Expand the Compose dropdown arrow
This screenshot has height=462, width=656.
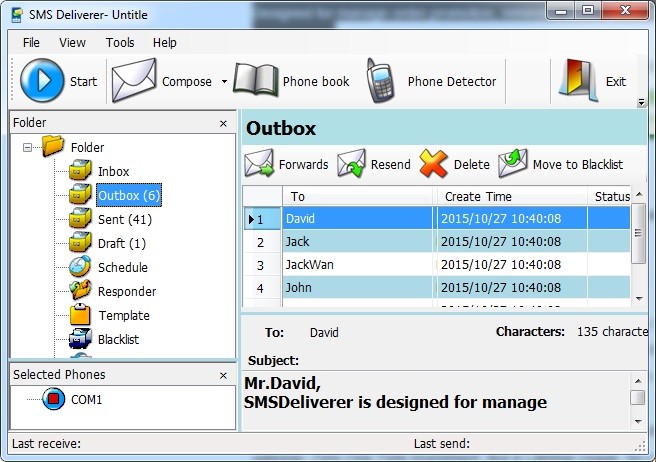coord(224,82)
